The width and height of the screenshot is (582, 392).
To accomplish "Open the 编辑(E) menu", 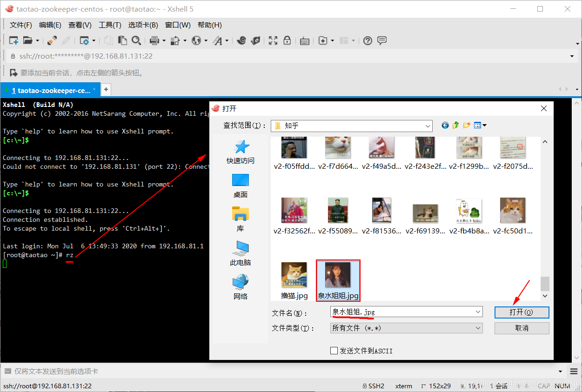I will click(x=50, y=25).
